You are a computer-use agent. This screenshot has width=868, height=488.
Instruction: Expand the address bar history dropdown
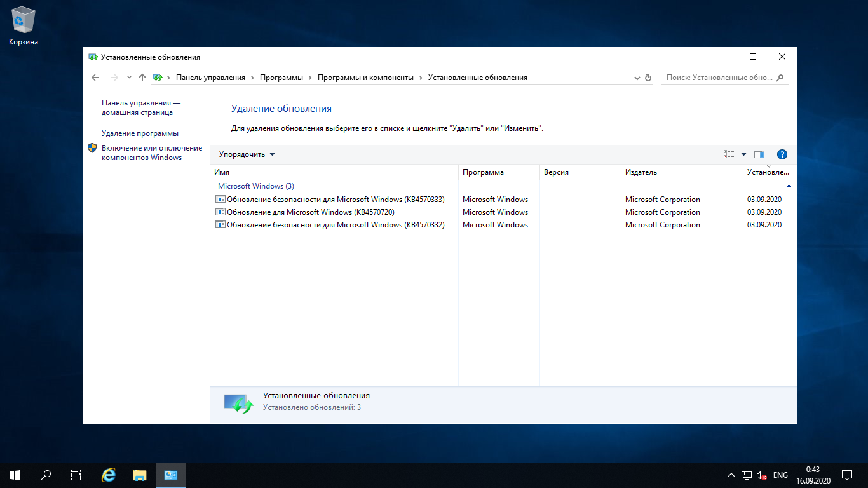(637, 78)
